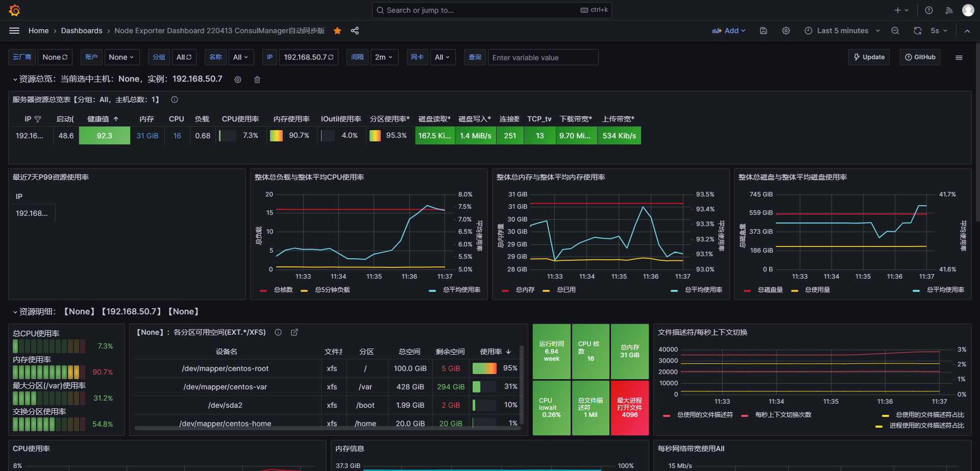Delete the resource overview row via trash icon

tap(257, 80)
